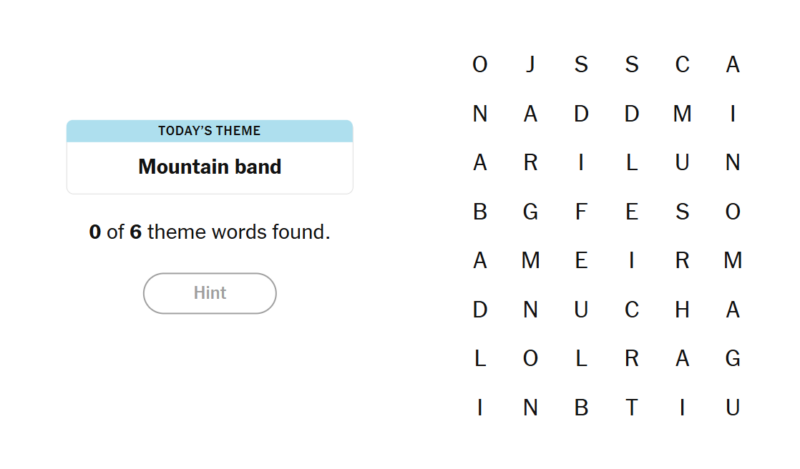Viewport: 800px width, 469px height.
Task: Select the letter C in the top row
Action: (x=682, y=65)
